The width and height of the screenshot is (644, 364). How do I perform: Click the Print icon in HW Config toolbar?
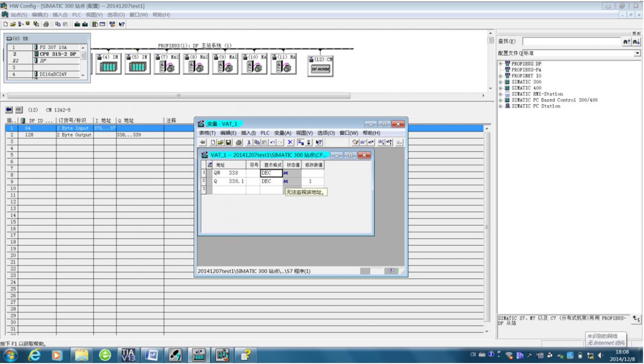click(46, 24)
